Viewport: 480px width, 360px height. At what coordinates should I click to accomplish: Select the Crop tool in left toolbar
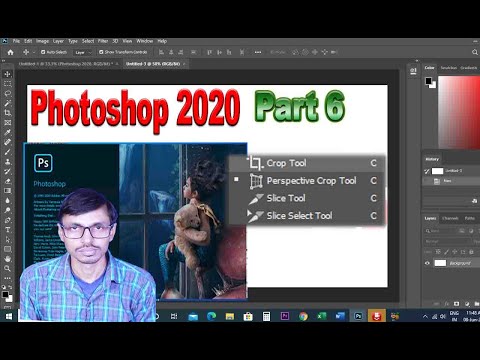tap(7, 113)
